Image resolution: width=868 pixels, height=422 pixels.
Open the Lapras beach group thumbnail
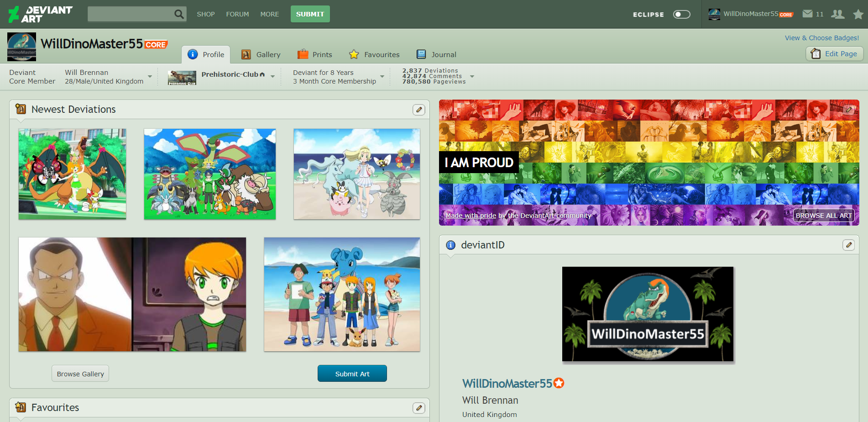tap(342, 294)
